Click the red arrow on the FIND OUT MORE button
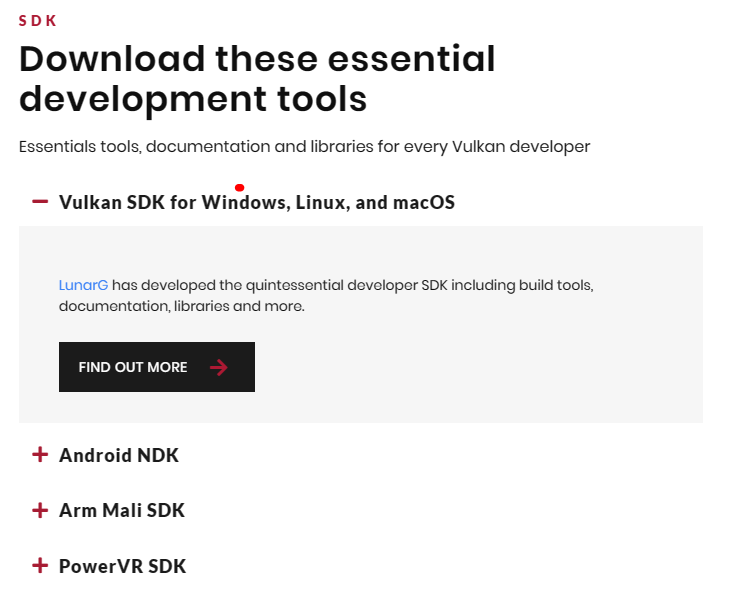 [x=218, y=367]
